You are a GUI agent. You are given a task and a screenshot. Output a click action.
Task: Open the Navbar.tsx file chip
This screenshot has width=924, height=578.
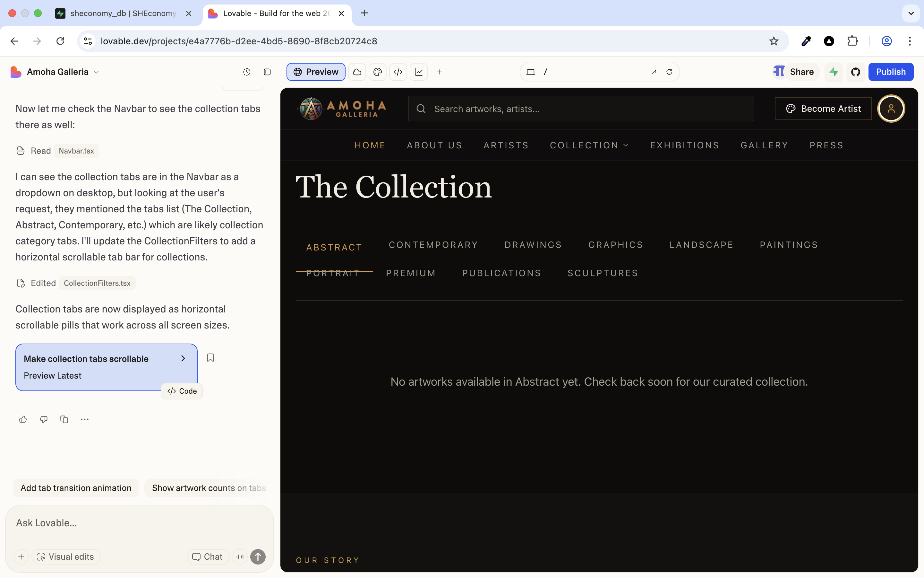(x=76, y=151)
